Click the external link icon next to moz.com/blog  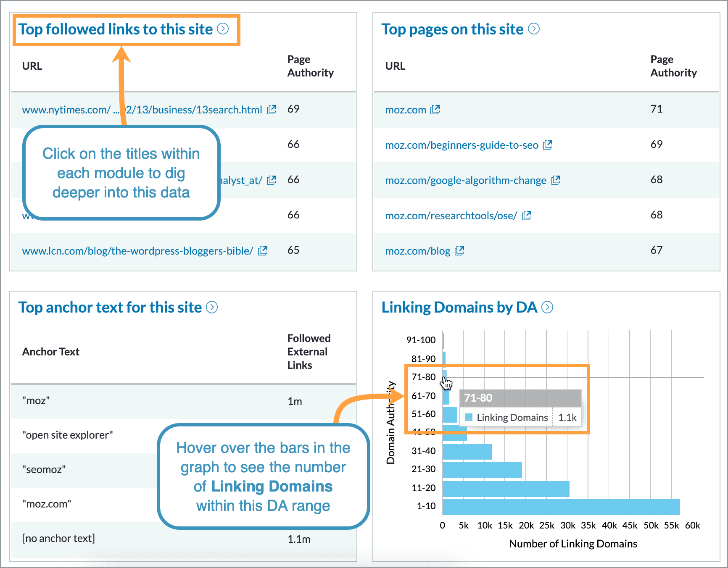click(459, 251)
